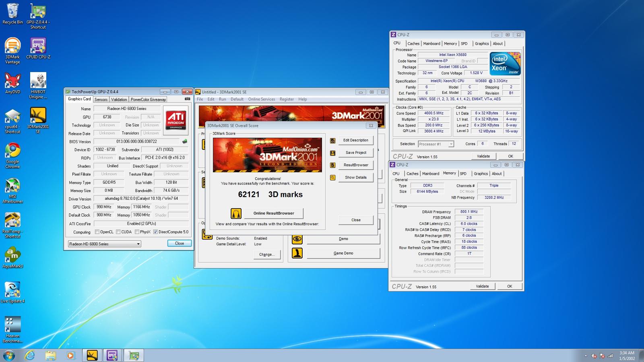The width and height of the screenshot is (644, 362).
Task: Enable the PhysX checkbox in GPU-Z
Action: point(137,232)
